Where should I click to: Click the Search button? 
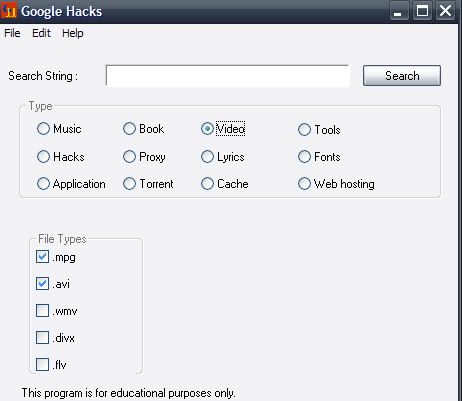click(x=402, y=76)
